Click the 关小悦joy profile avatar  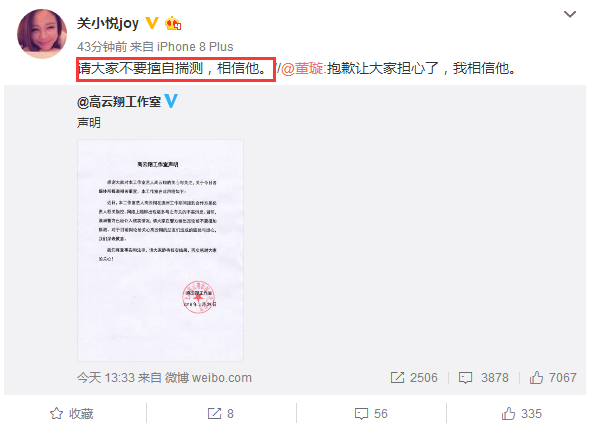point(42,34)
